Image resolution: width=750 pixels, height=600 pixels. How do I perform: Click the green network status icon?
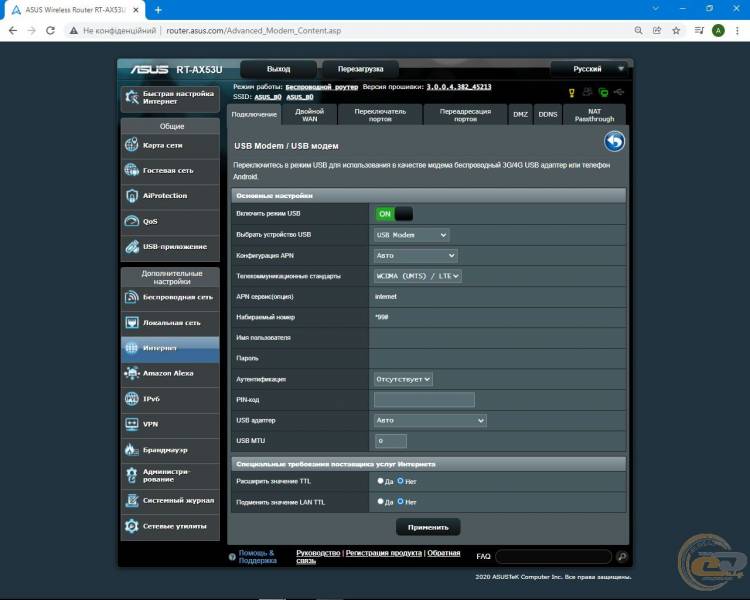[604, 92]
